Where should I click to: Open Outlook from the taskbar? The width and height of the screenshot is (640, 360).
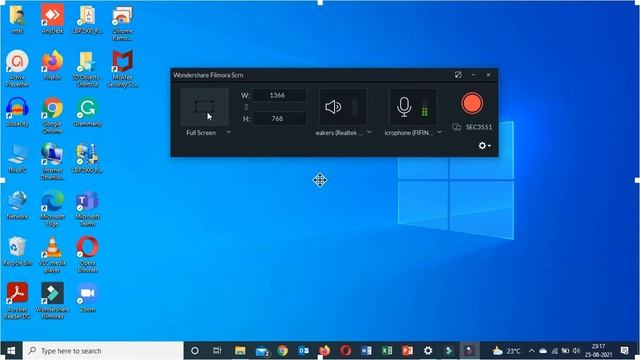(x=303, y=351)
